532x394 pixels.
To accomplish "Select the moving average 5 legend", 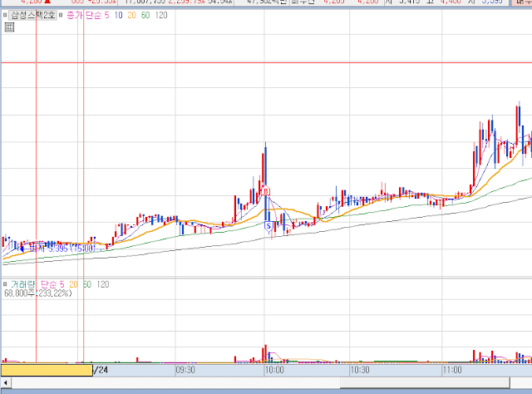I will pyautogui.click(x=106, y=15).
